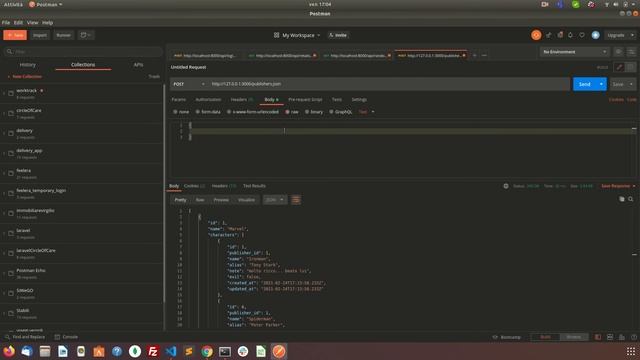
Task: Open Visual Studio Code from the dock
Action: tap(171, 351)
